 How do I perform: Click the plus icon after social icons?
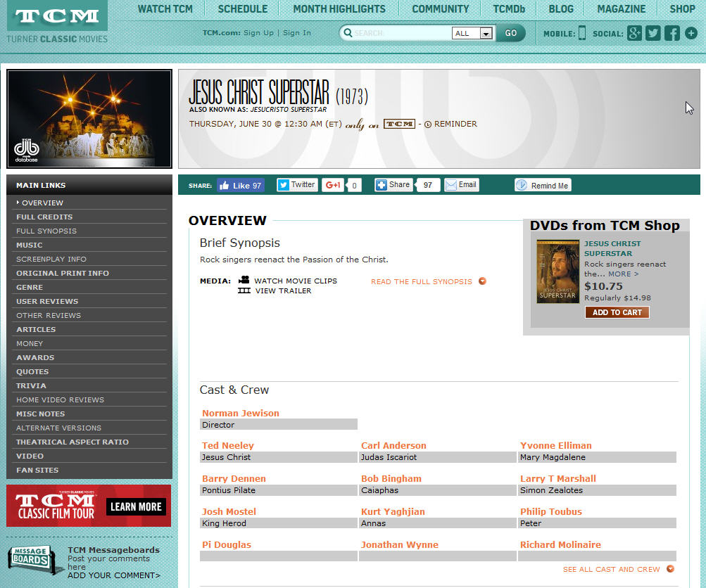691,33
